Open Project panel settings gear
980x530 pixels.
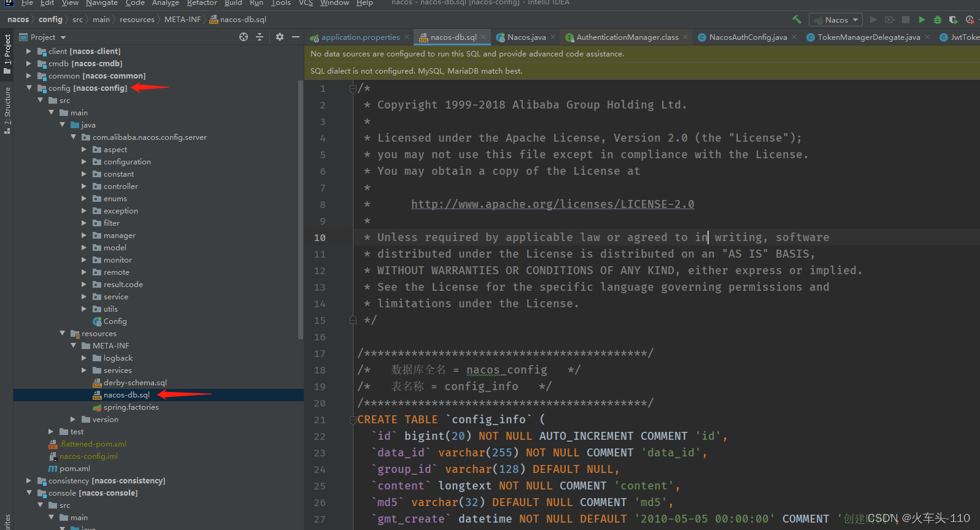(x=280, y=37)
